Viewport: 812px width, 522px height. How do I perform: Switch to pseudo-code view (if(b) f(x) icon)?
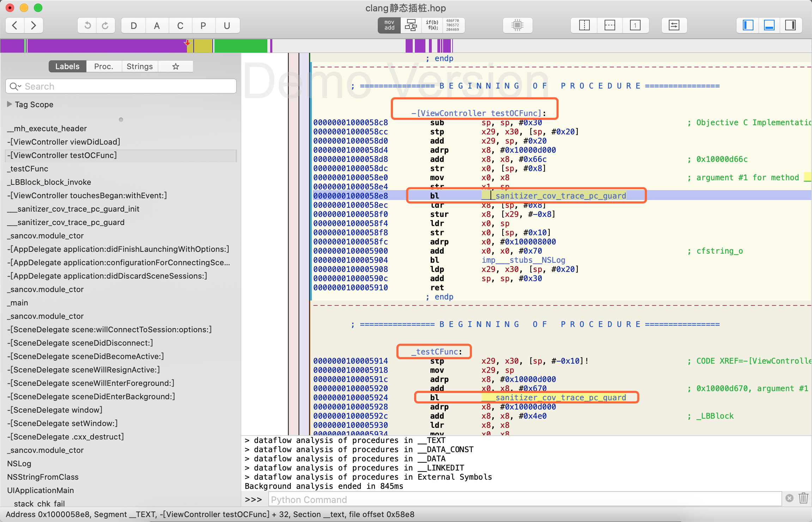432,25
